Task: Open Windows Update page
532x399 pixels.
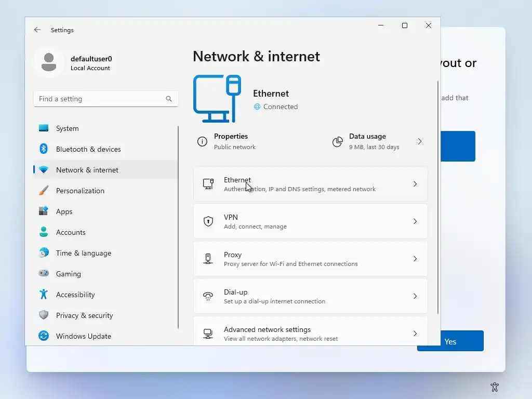Action: coord(105,336)
